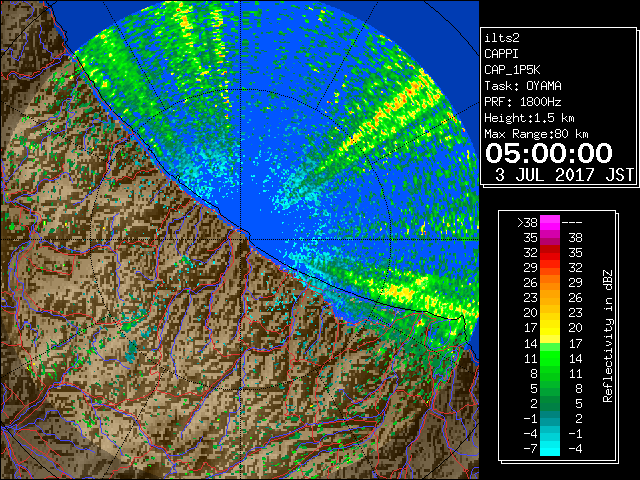This screenshot has width=640, height=480.
Task: Pick the magenta >38 dBZ legend swatch
Action: click(x=550, y=223)
